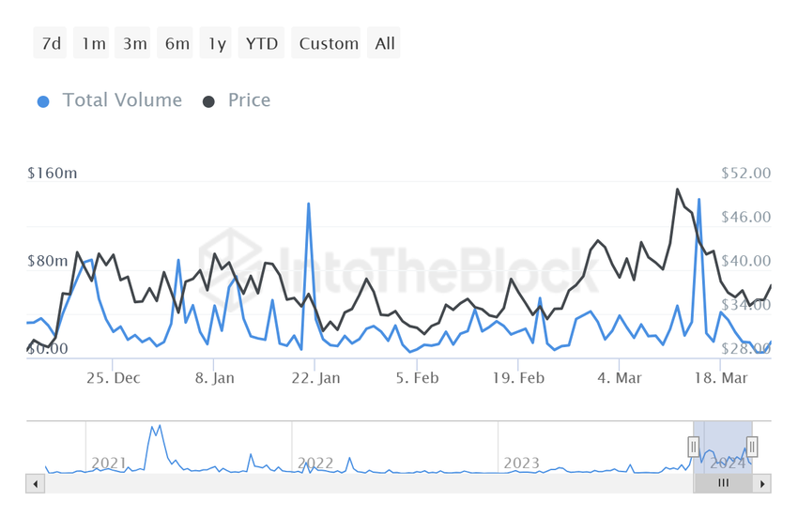Viewport: 798px width, 532px height.
Task: Click the blue Total Volume legend dot
Action: [43, 101]
